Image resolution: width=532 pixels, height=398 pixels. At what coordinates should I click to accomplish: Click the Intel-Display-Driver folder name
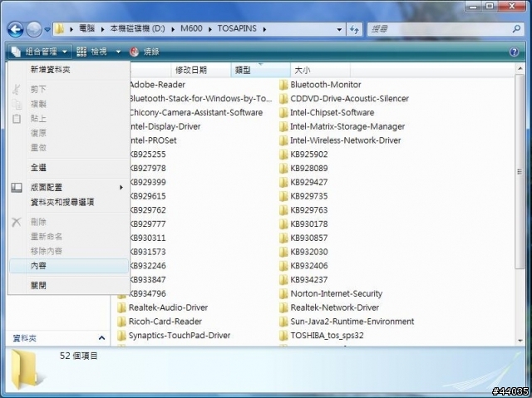[165, 126]
